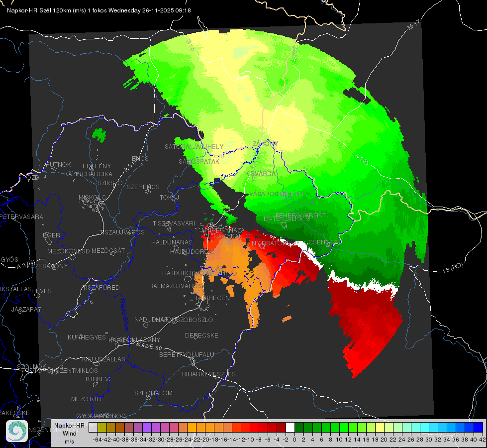The width and height of the screenshot is (487, 448).
Task: Click the TISZAFÜRED label
Action: [x=101, y=288]
